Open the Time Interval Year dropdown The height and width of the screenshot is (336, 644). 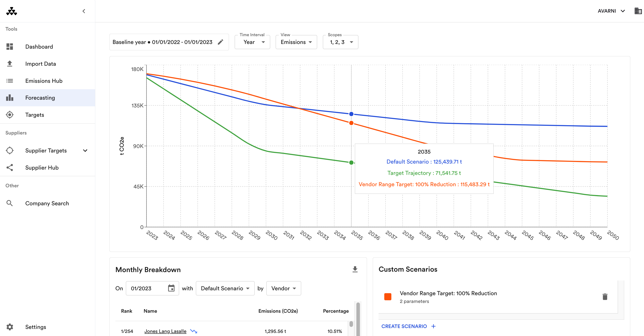(252, 42)
